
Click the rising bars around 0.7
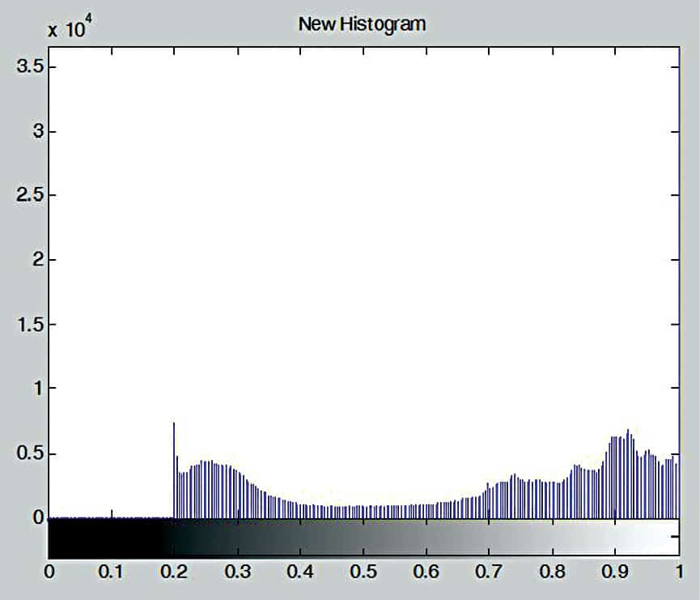[494, 494]
